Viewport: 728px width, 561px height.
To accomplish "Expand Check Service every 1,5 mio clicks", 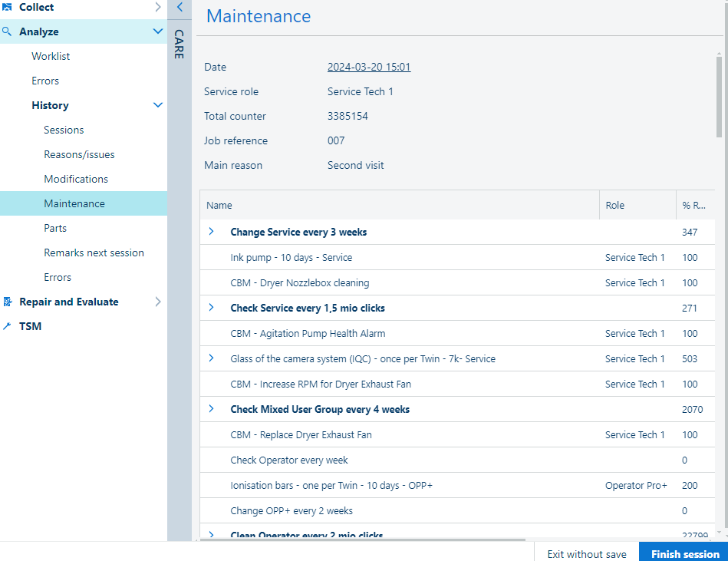I will click(212, 308).
